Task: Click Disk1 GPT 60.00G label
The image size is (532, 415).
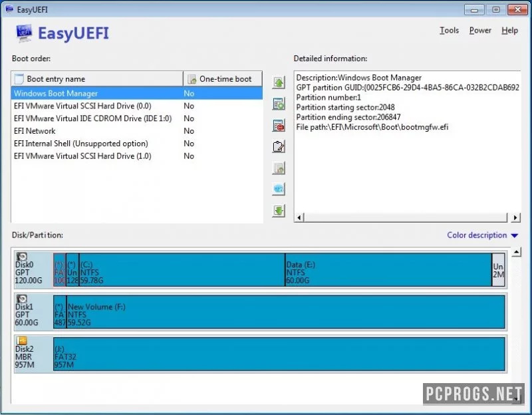Action: [x=27, y=315]
